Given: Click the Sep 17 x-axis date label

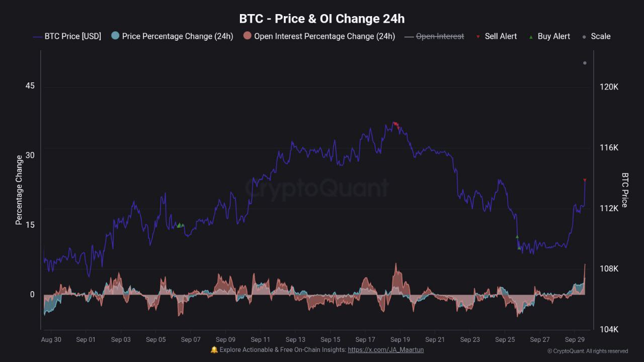Looking at the screenshot, I should (365, 340).
